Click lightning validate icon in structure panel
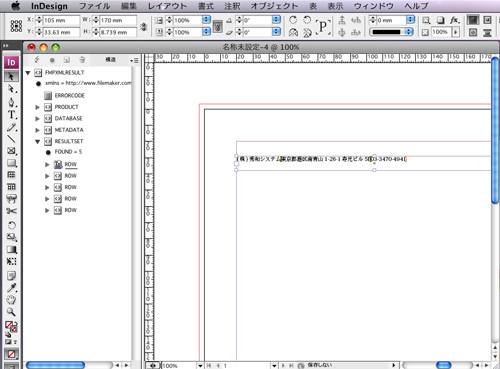Viewport: 500px width, 369px height. pyautogui.click(x=37, y=60)
